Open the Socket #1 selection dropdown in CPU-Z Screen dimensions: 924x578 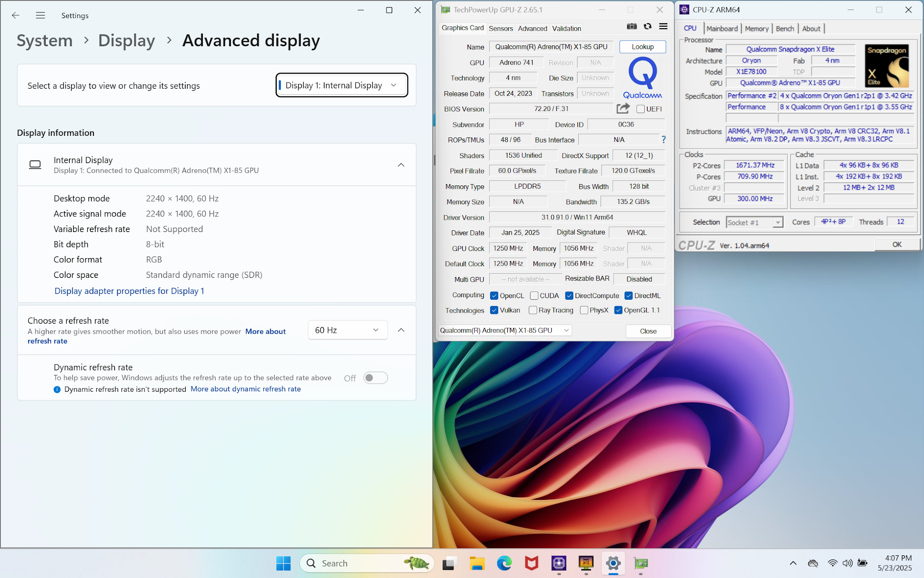[754, 222]
